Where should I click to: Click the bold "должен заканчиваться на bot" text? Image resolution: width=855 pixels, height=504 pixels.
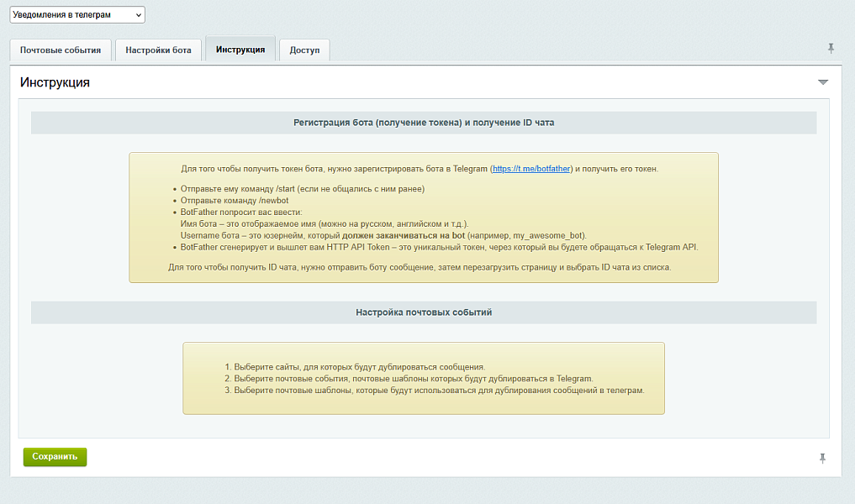[404, 236]
